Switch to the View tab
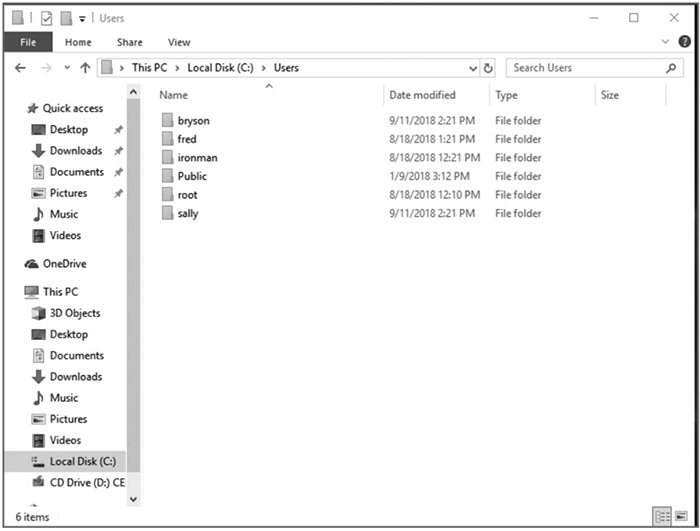The width and height of the screenshot is (700, 531). coord(179,42)
